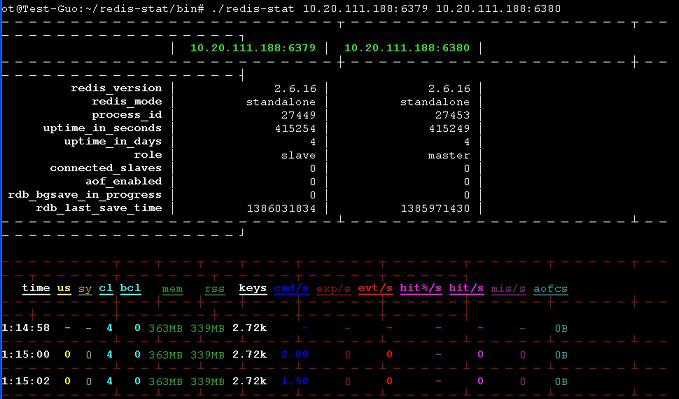Click the cmd/s value 1.50
Image resolution: width=679 pixels, height=399 pixels.
pyautogui.click(x=295, y=381)
